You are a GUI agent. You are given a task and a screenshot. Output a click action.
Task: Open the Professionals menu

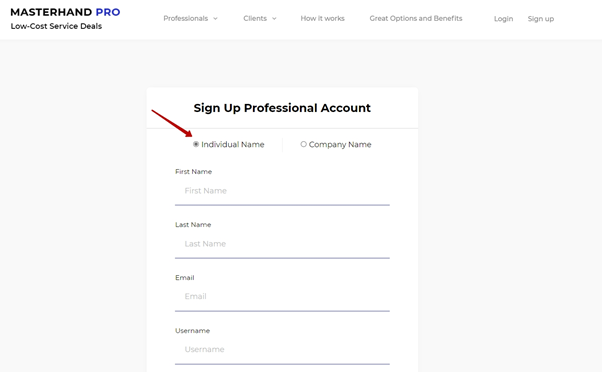click(185, 18)
